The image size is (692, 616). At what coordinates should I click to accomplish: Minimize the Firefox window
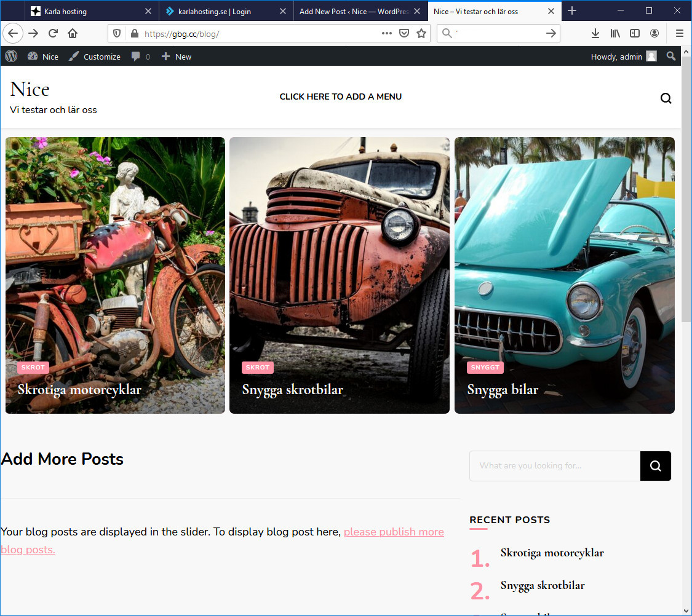point(621,10)
